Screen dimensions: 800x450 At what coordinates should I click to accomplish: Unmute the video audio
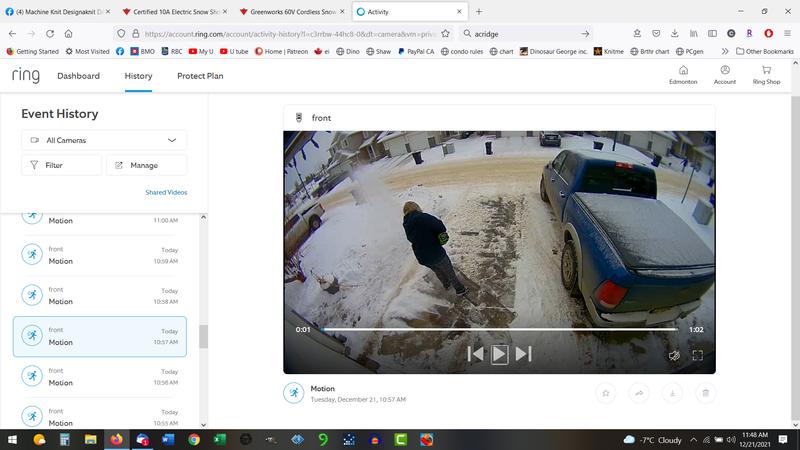674,356
